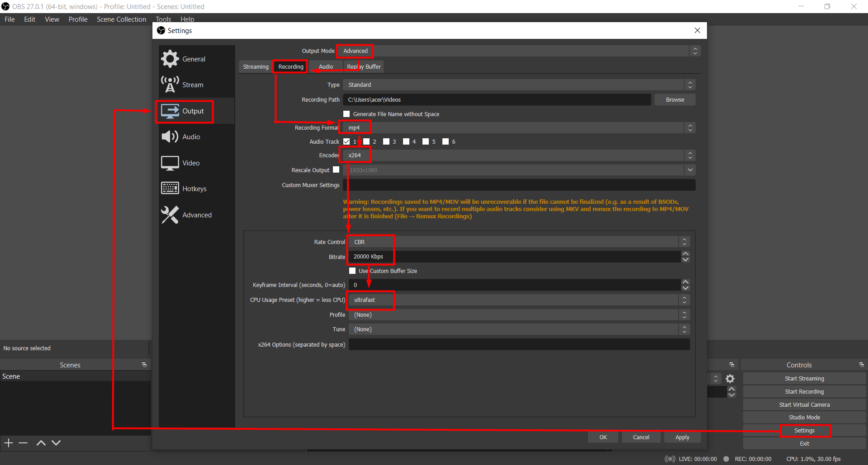The width and height of the screenshot is (868, 465).
Task: Click Bitrate value field
Action: tap(515, 257)
